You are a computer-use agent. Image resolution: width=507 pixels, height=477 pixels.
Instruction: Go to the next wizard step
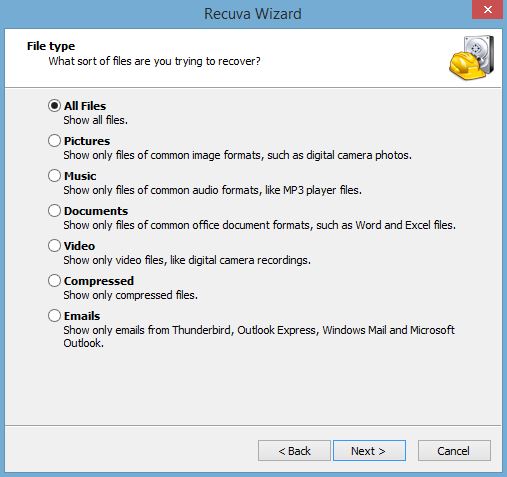(x=369, y=451)
